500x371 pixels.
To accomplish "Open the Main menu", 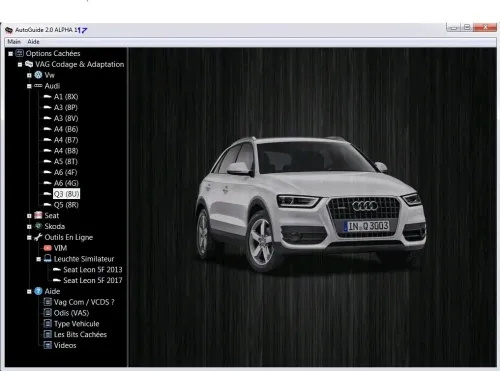I will click(14, 42).
